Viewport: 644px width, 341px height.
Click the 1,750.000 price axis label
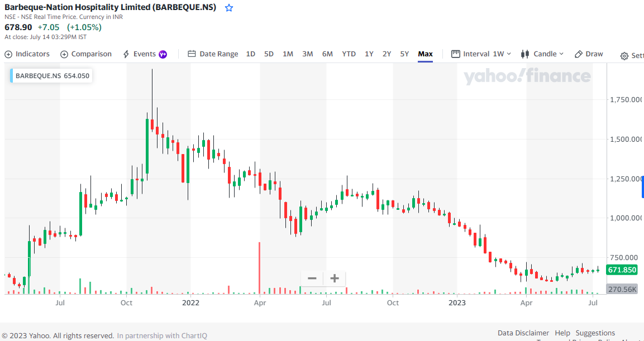tap(624, 100)
